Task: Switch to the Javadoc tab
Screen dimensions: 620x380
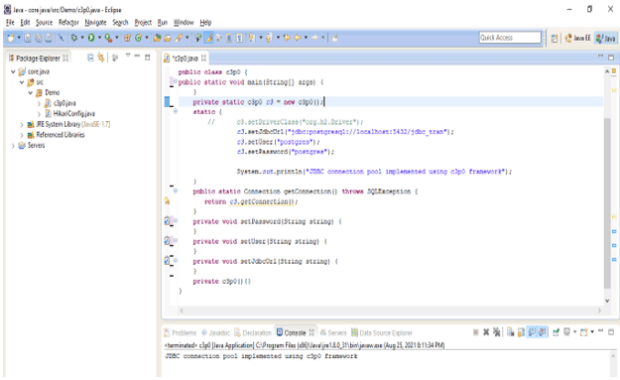Action: (219, 333)
